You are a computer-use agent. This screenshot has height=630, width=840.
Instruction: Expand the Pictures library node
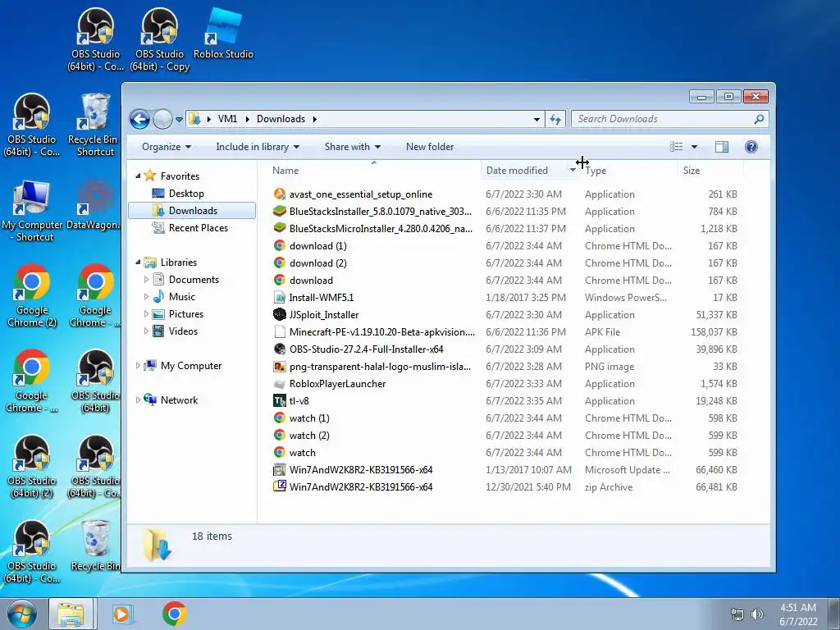(146, 314)
